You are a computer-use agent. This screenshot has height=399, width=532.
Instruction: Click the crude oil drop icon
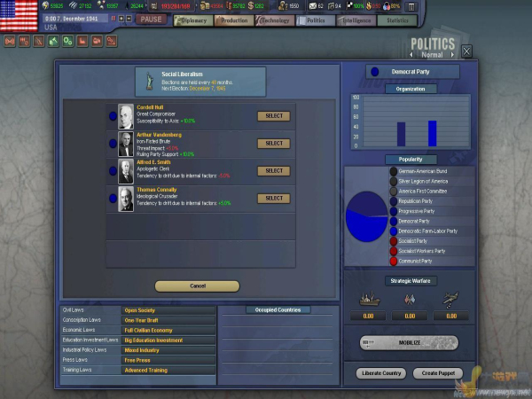pos(127,6)
